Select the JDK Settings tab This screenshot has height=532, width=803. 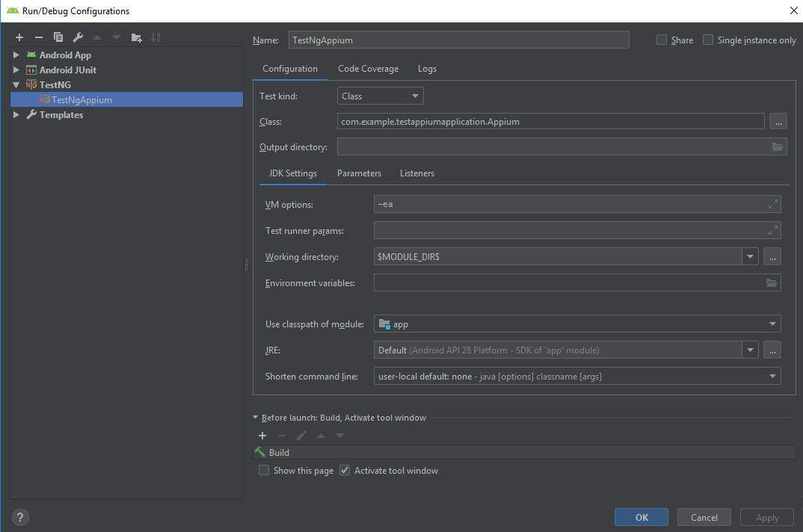click(x=293, y=173)
